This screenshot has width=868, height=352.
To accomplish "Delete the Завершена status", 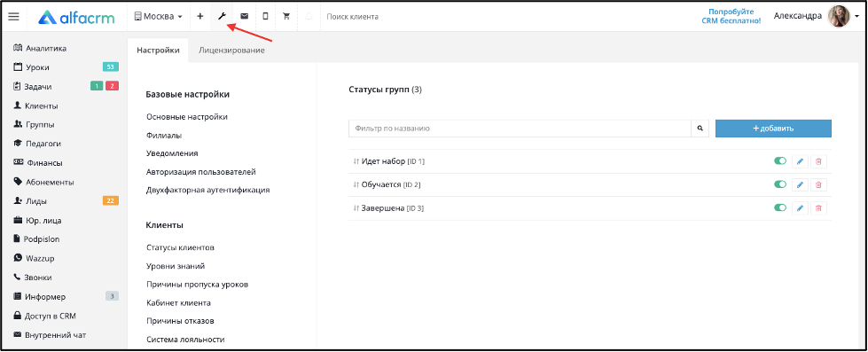I will [x=818, y=208].
